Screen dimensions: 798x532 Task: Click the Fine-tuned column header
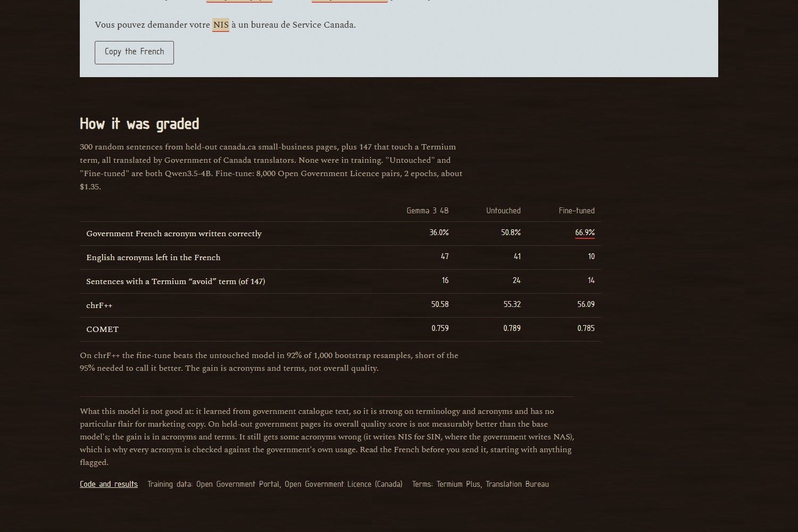click(x=577, y=211)
